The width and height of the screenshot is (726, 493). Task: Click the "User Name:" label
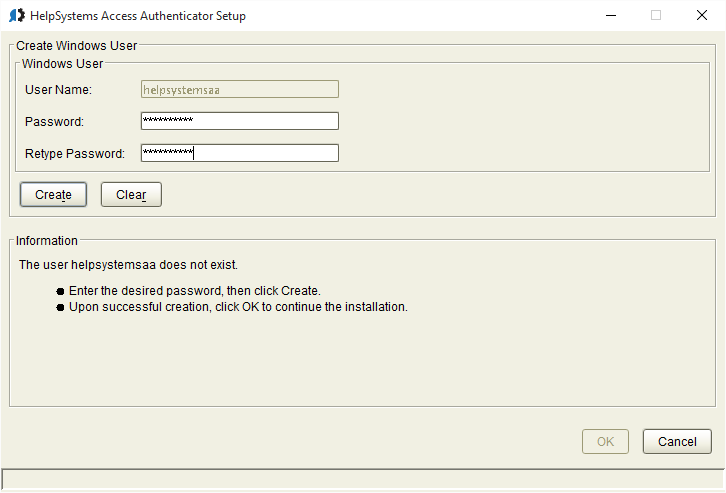[x=58, y=90]
